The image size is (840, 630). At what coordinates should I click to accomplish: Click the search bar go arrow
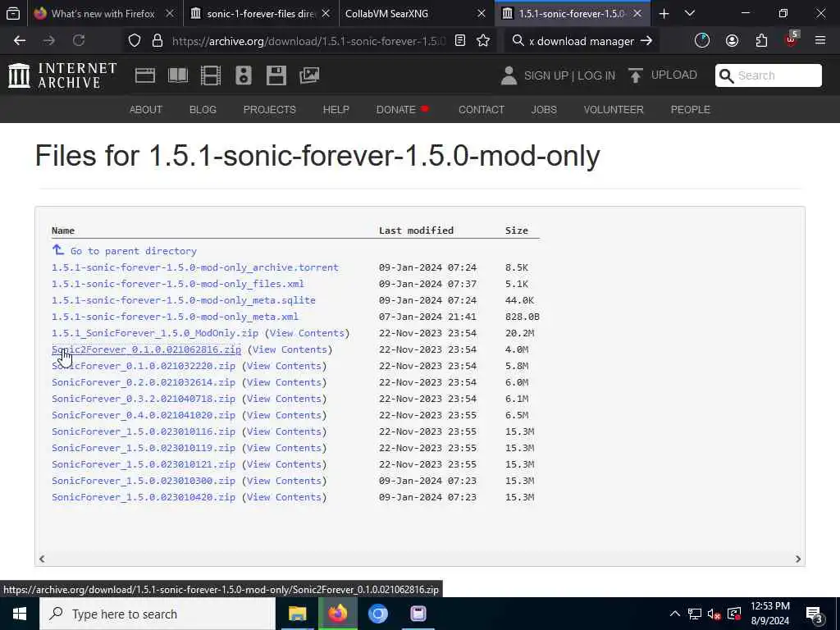pyautogui.click(x=646, y=41)
